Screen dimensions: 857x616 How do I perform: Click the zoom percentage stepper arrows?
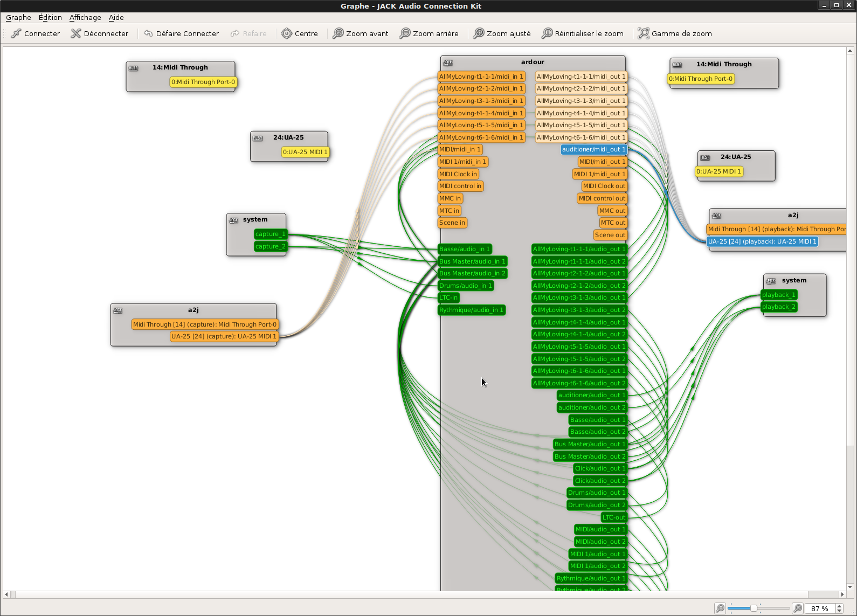pyautogui.click(x=839, y=608)
